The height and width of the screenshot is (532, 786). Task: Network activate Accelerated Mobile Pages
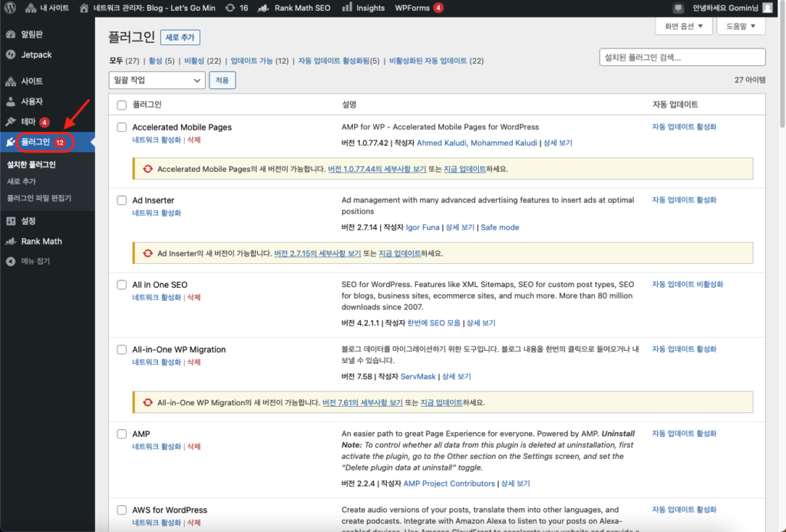click(157, 140)
